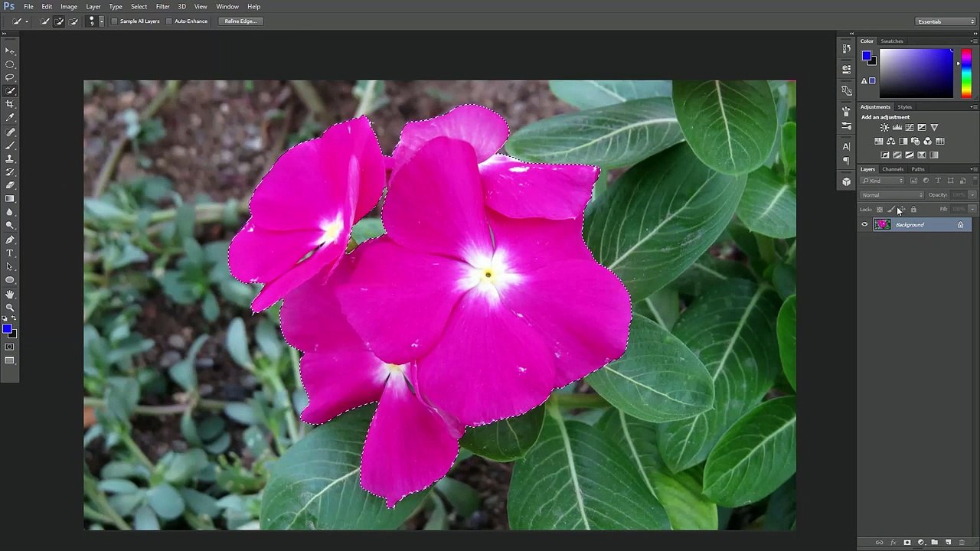980x551 pixels.
Task: Select the Blur tool
Action: coord(10,212)
